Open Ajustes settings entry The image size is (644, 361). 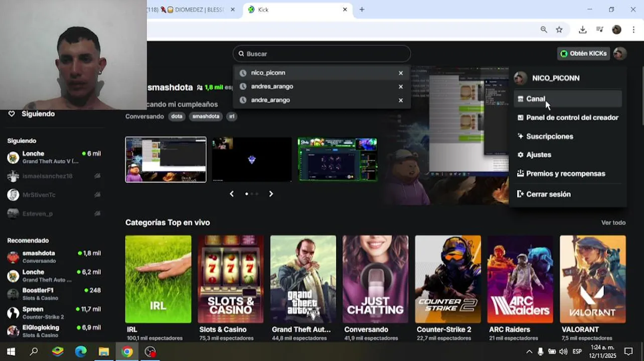point(568,155)
